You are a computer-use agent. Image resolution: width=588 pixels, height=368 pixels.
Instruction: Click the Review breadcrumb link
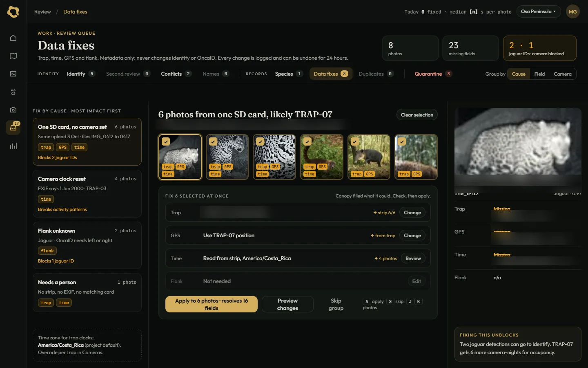[42, 12]
